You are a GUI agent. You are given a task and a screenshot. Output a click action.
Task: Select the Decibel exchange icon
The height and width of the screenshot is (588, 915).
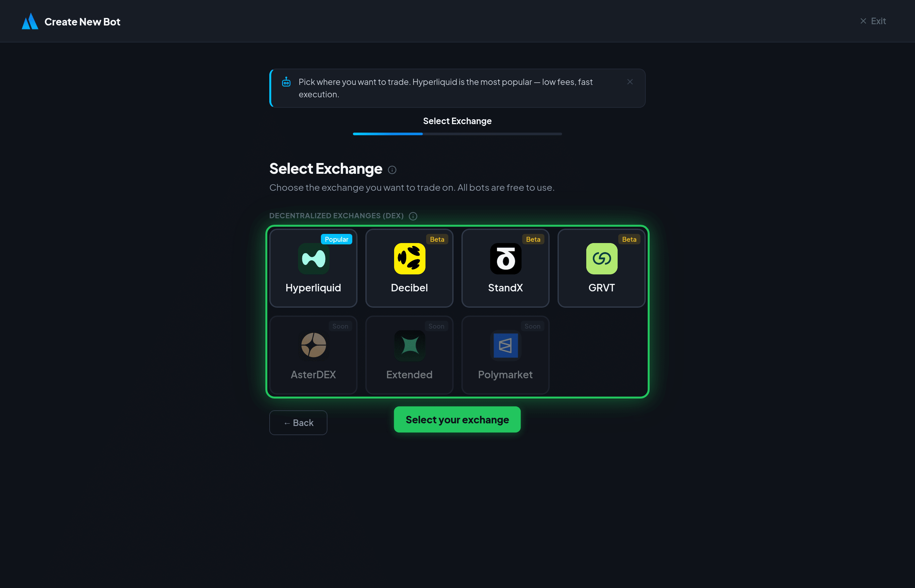pos(409,258)
